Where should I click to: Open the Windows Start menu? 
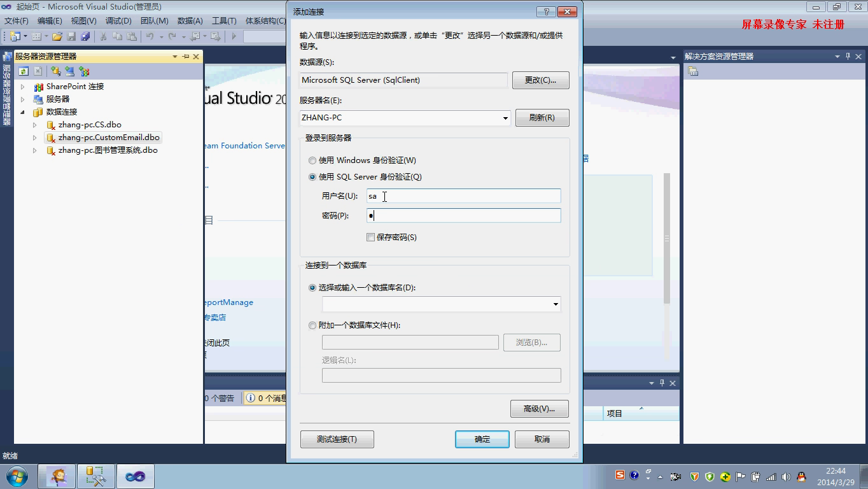pos(17,476)
